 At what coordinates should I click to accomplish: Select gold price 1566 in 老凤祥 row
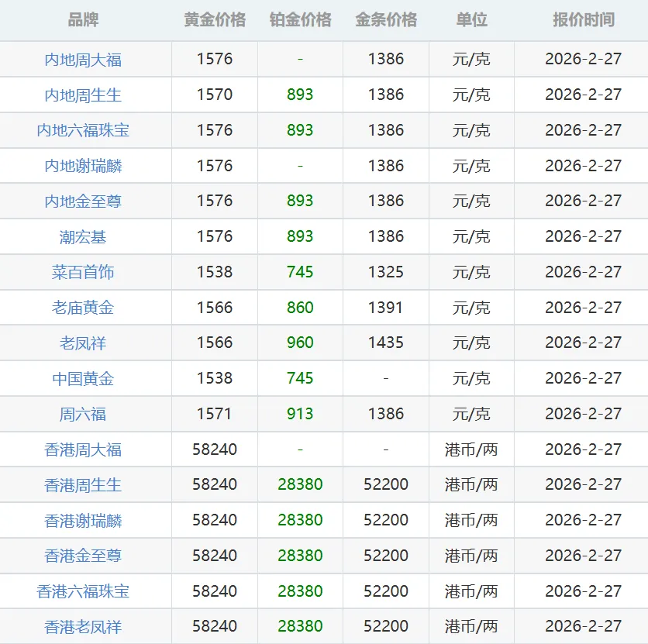pyautogui.click(x=215, y=343)
